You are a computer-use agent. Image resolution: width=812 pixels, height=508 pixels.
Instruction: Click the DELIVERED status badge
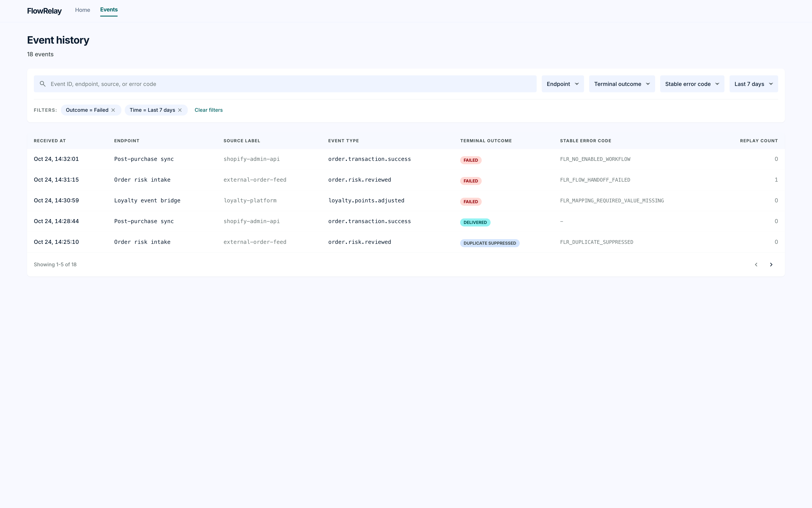coord(475,222)
